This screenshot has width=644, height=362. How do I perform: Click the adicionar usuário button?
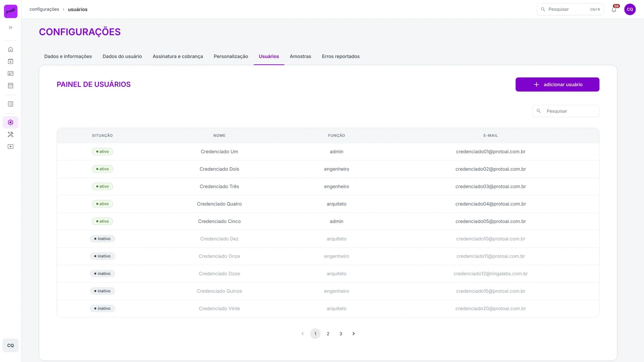tap(557, 84)
